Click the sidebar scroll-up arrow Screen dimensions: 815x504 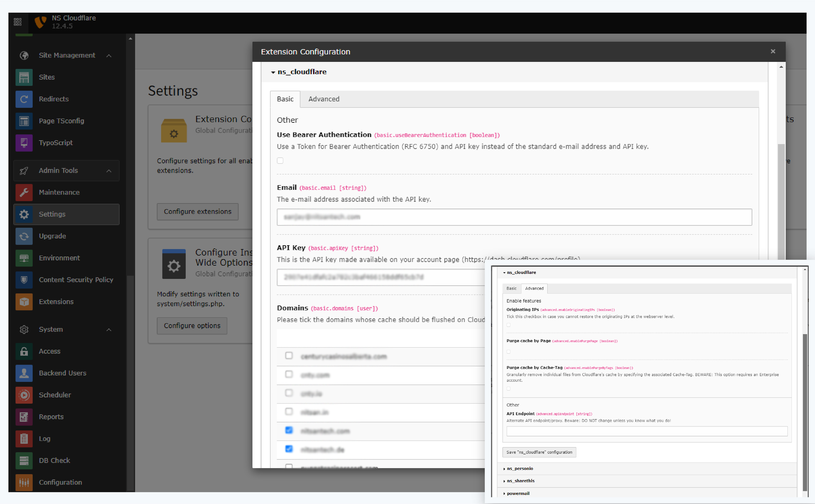pos(130,39)
